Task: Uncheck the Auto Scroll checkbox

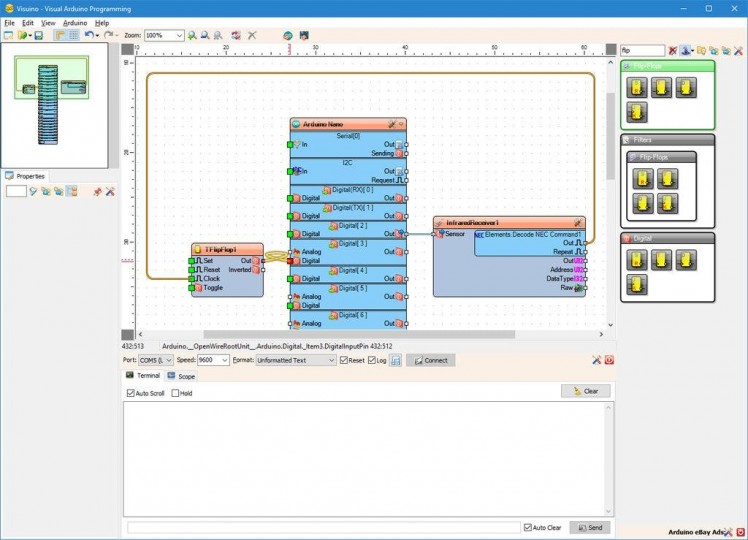Action: pyautogui.click(x=131, y=393)
